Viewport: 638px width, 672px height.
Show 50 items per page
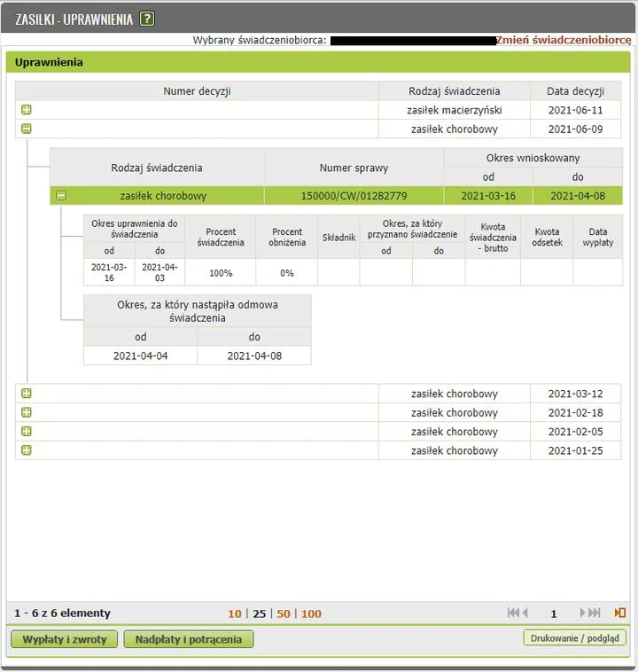pos(283,613)
